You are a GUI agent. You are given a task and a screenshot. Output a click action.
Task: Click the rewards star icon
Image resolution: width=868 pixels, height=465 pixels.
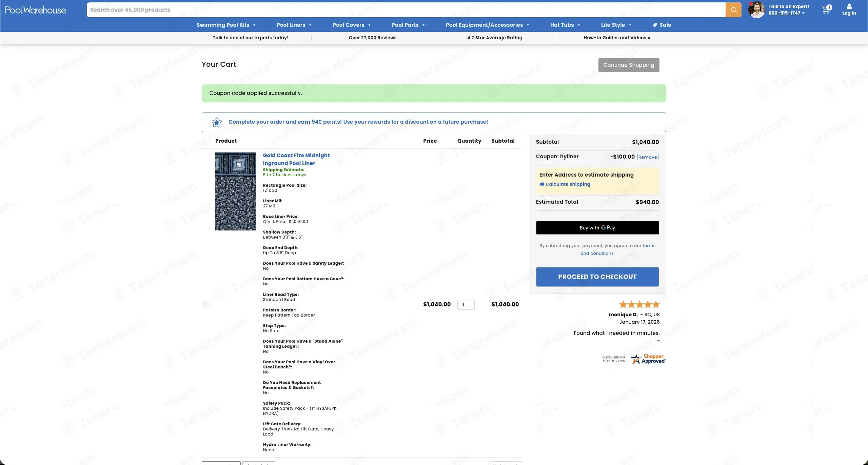(x=217, y=122)
